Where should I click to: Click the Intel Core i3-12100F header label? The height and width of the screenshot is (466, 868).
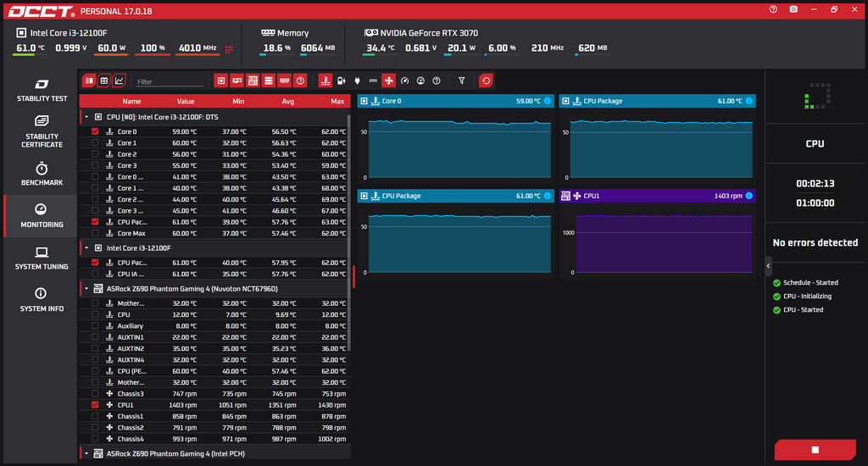tap(69, 33)
